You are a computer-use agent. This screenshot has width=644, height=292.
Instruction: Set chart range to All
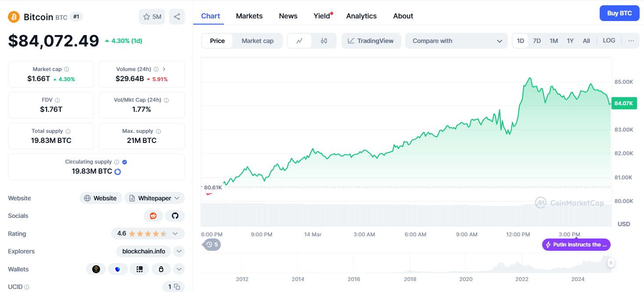click(586, 41)
